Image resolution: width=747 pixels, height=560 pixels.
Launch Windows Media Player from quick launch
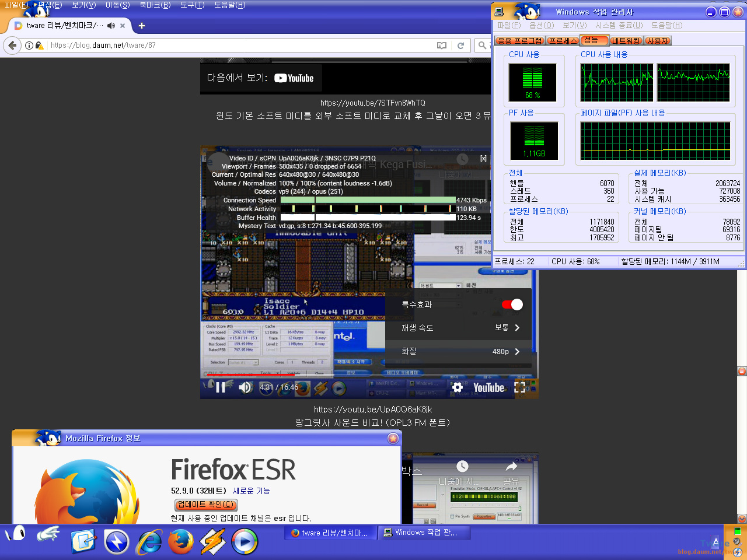[245, 542]
